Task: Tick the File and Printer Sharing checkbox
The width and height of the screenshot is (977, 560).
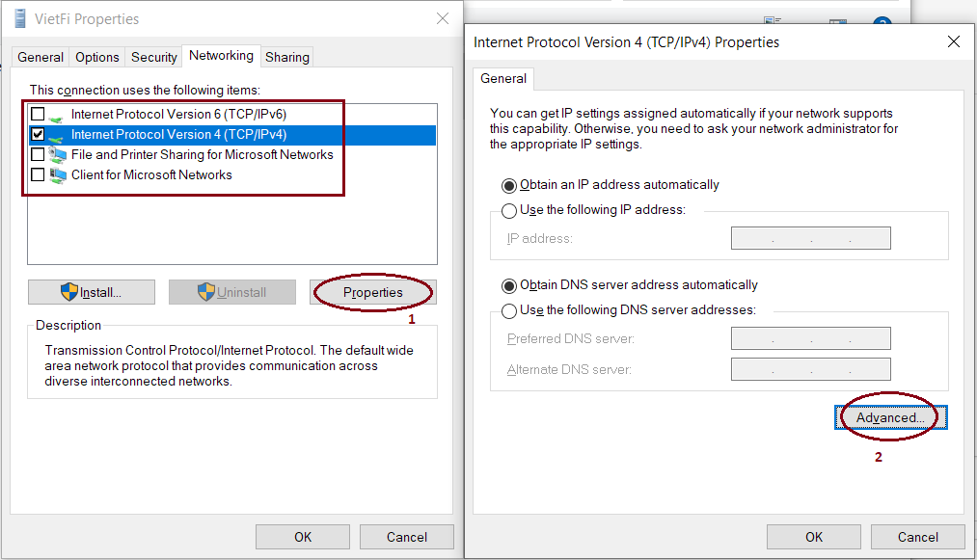Action: click(38, 155)
